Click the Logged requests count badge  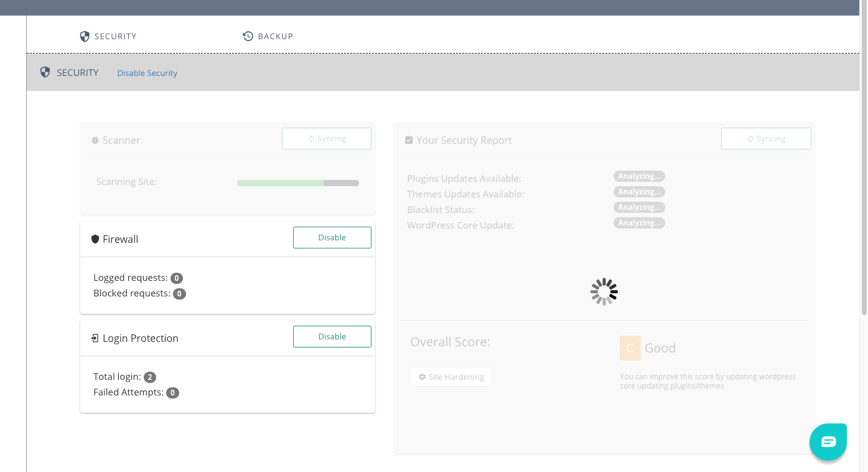pyautogui.click(x=177, y=278)
